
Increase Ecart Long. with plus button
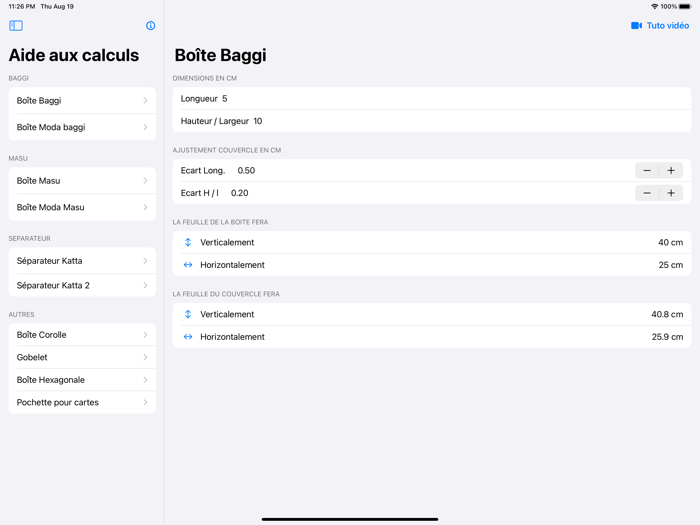pyautogui.click(x=671, y=171)
